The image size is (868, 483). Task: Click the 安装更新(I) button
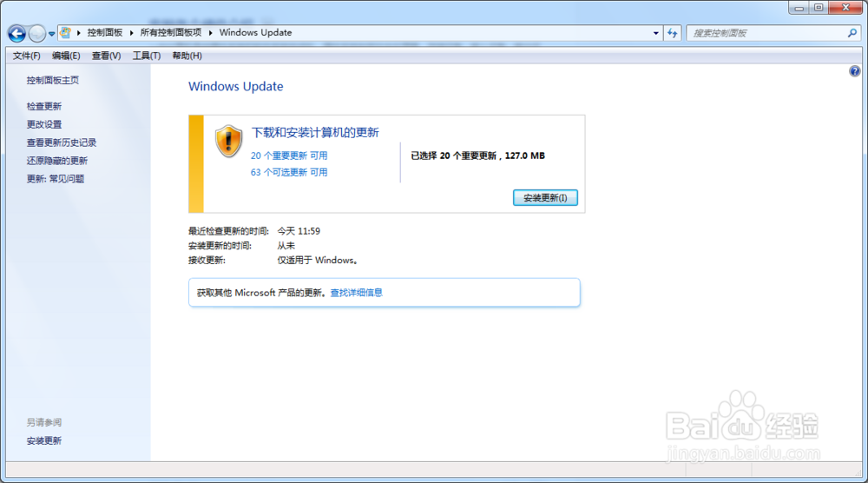(x=545, y=198)
